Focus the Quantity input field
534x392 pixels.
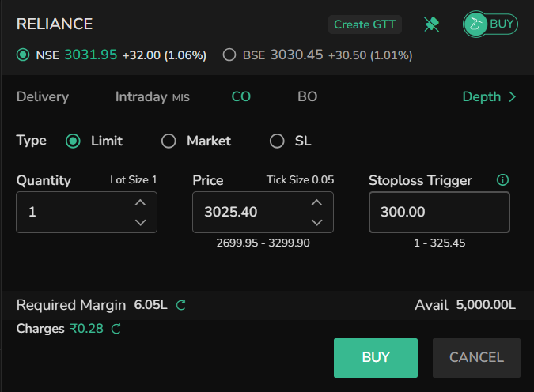86,212
